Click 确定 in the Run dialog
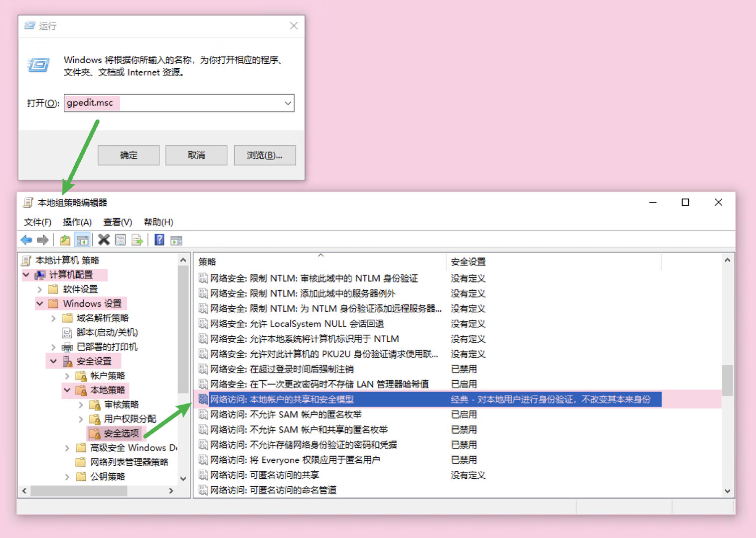 pos(129,155)
